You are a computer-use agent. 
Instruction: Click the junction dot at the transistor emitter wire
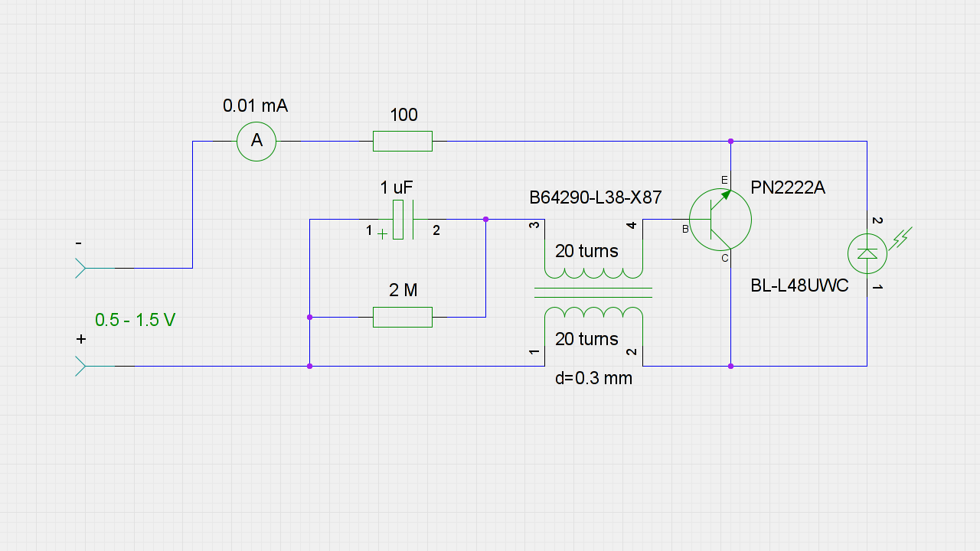731,142
